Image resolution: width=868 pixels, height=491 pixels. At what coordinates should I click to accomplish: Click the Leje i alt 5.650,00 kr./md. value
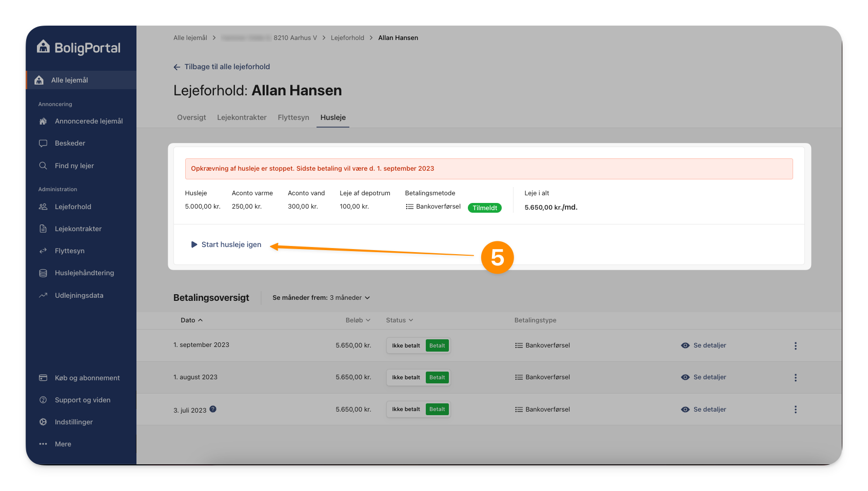551,208
